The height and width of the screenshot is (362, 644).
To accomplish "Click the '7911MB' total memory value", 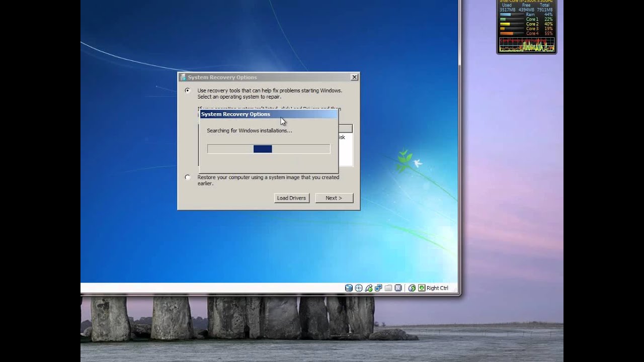I will coord(545,10).
